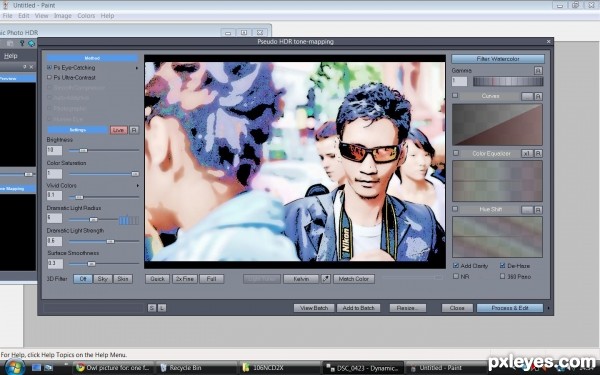The width and height of the screenshot is (600, 375).
Task: Set 3D Filter to Skin
Action: 123,279
